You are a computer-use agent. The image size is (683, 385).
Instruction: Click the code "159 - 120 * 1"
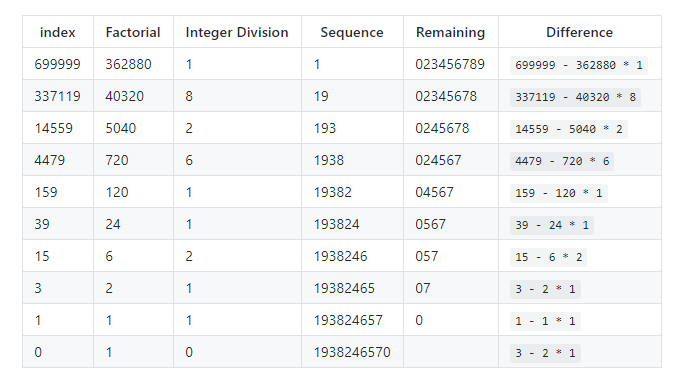point(559,193)
